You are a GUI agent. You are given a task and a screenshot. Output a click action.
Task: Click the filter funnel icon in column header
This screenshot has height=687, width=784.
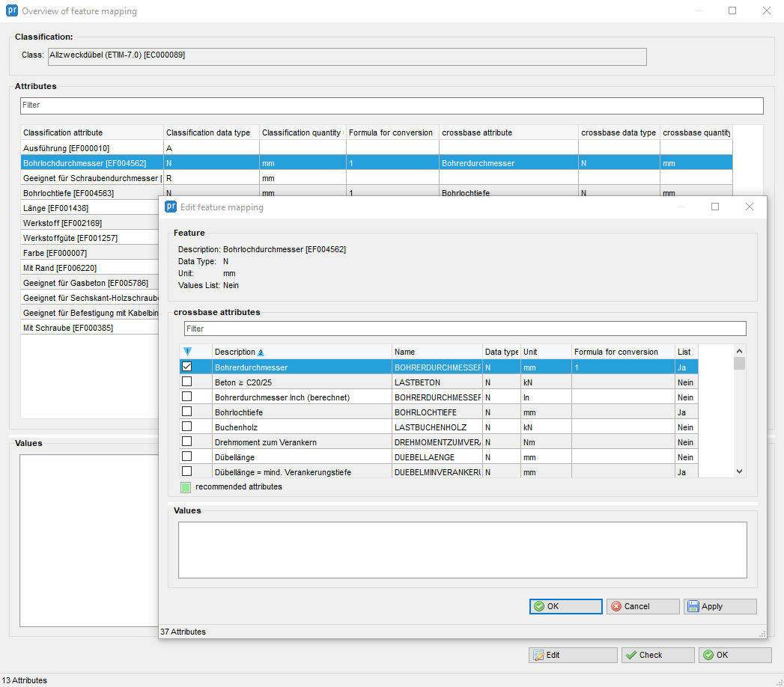coord(187,352)
